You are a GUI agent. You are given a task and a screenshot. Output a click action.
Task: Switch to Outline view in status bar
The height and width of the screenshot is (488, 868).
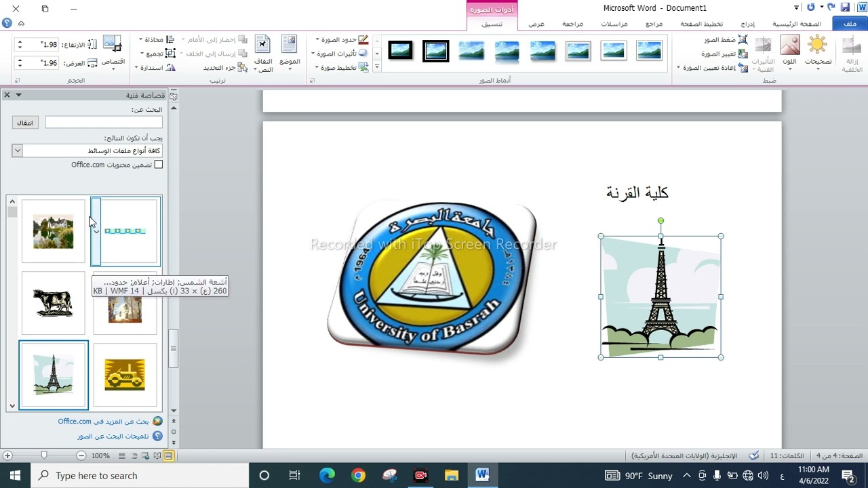tap(134, 456)
